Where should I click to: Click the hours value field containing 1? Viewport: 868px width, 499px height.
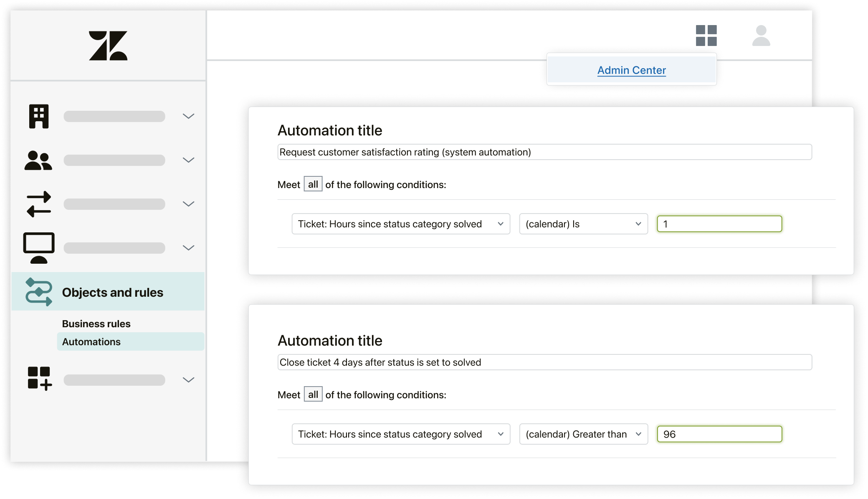coord(719,224)
